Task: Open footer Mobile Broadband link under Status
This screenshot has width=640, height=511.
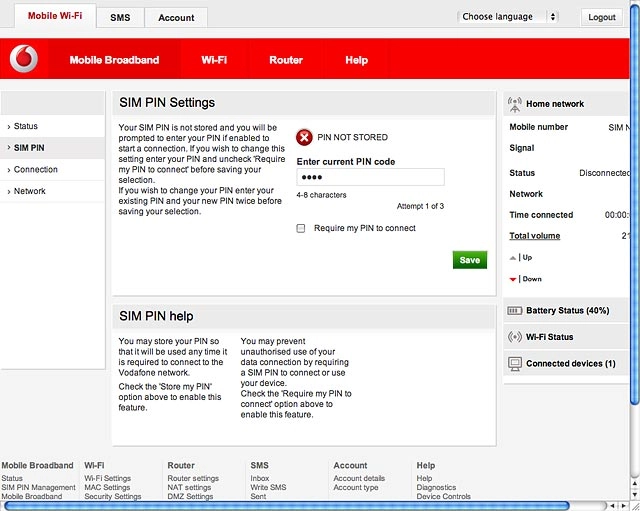Action: [x=32, y=497]
